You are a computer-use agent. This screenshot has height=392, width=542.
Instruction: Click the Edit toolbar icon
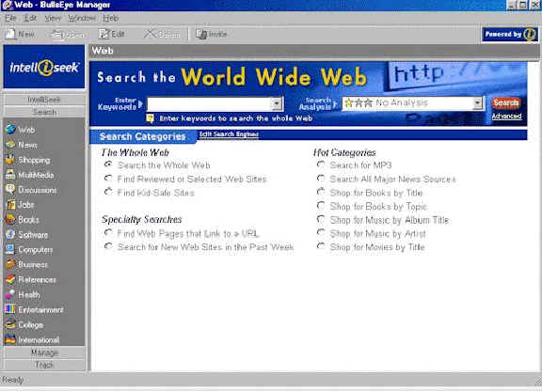click(104, 34)
